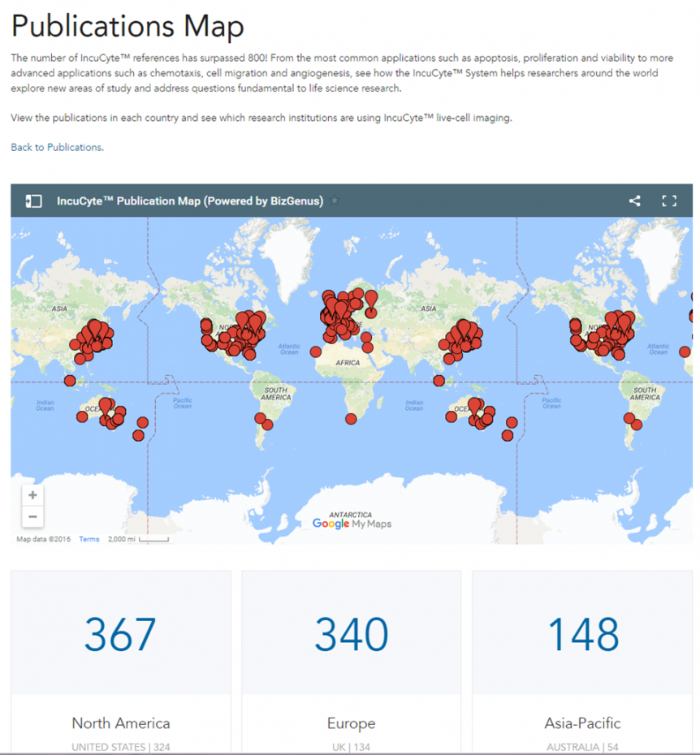Follow the Back to Publications link

tap(56, 147)
